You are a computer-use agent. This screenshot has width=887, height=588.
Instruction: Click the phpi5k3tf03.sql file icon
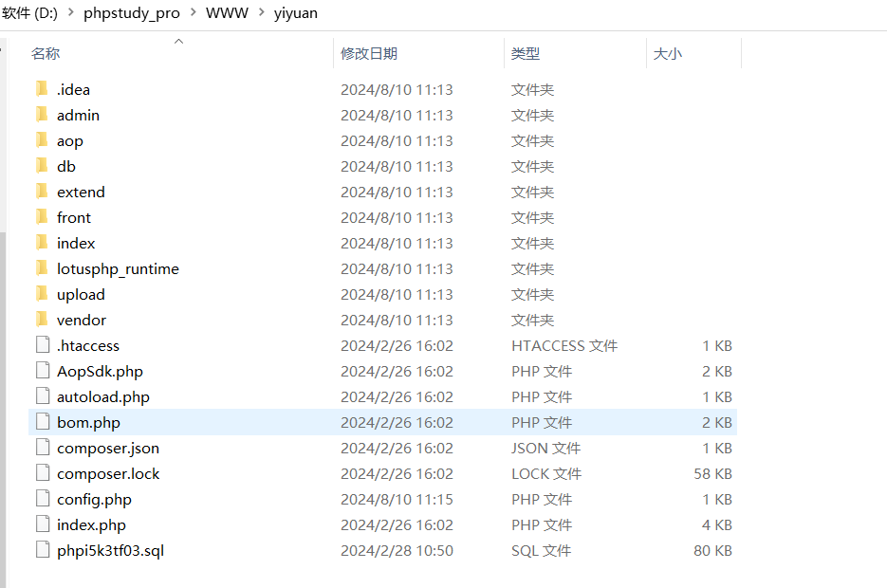[43, 549]
